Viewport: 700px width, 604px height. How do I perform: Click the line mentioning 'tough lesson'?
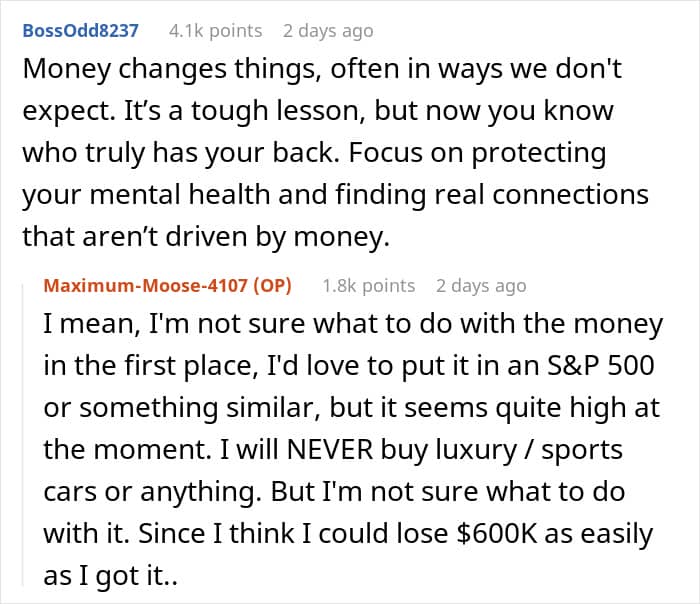coord(318,111)
